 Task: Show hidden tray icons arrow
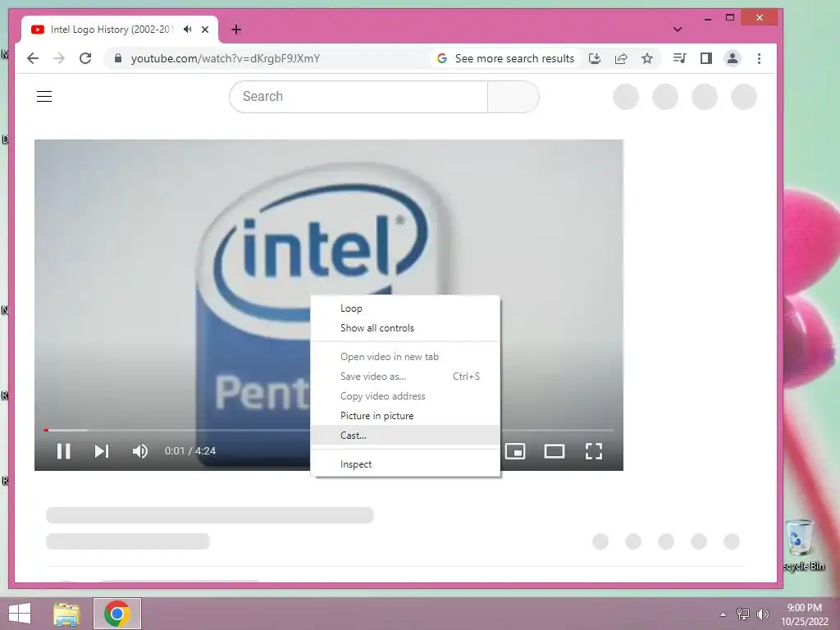[x=723, y=614]
